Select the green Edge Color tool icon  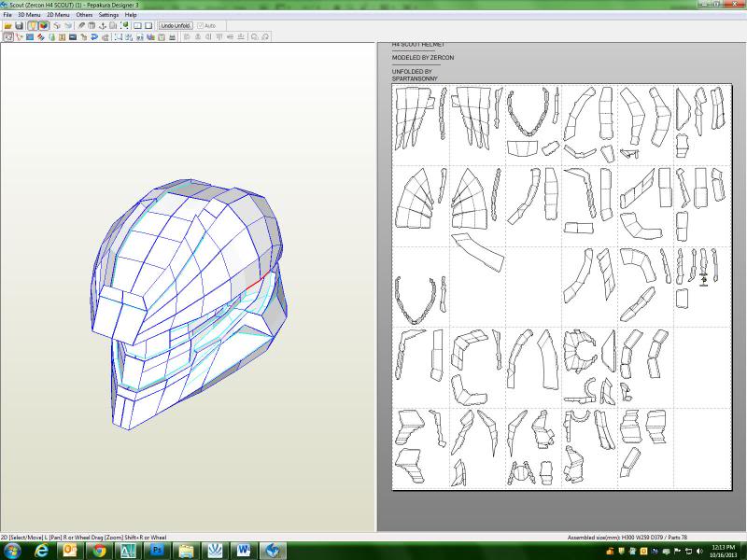coord(51,36)
